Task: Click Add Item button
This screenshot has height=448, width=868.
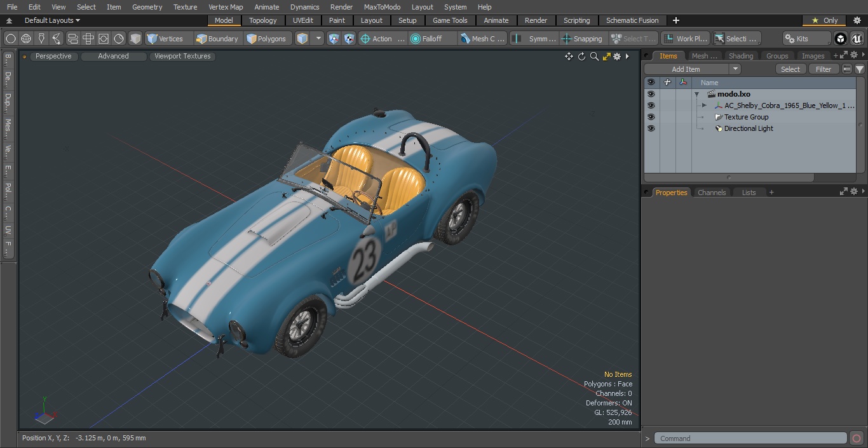Action: click(x=686, y=69)
